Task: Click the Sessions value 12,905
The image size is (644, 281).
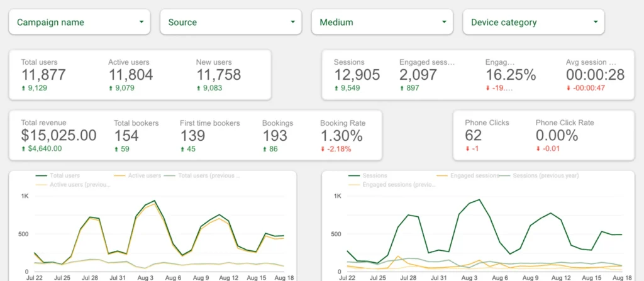Action: tap(357, 75)
